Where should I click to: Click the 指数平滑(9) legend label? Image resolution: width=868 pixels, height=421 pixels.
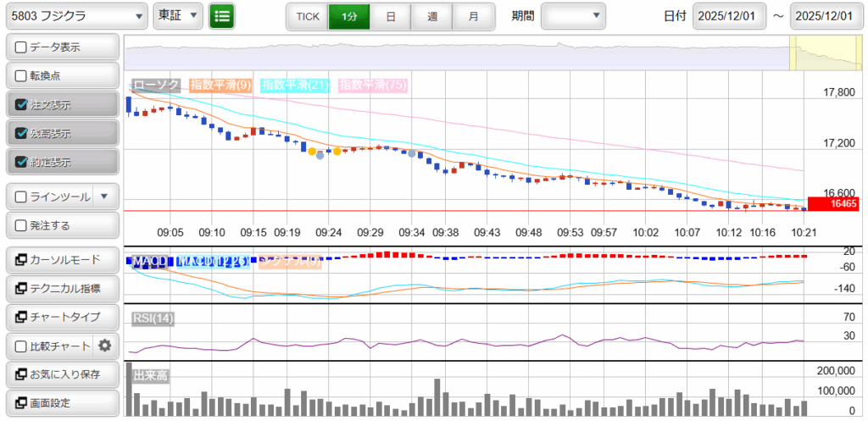[x=220, y=85]
